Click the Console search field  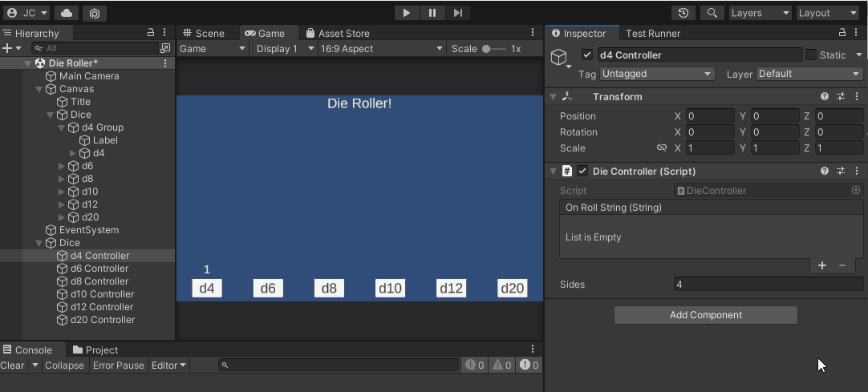point(339,365)
